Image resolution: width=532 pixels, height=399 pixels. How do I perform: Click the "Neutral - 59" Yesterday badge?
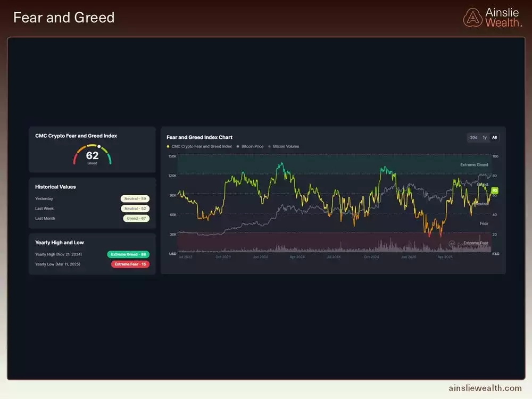click(x=135, y=198)
